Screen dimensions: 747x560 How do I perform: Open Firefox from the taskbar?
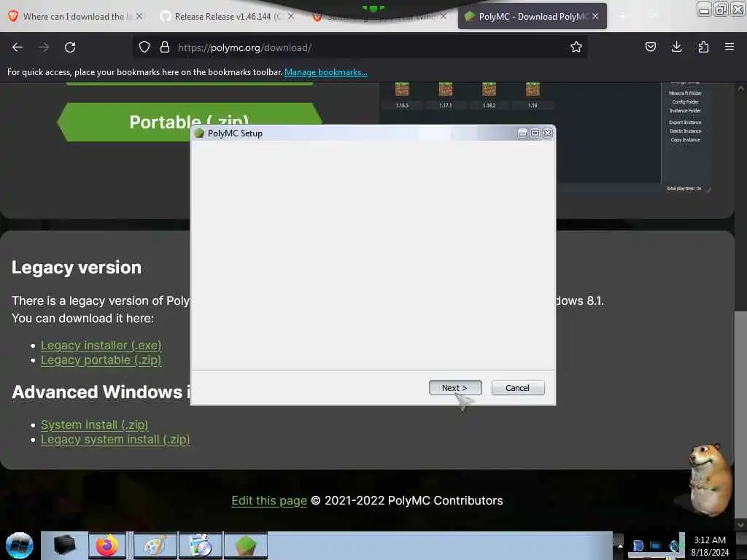[x=107, y=545]
